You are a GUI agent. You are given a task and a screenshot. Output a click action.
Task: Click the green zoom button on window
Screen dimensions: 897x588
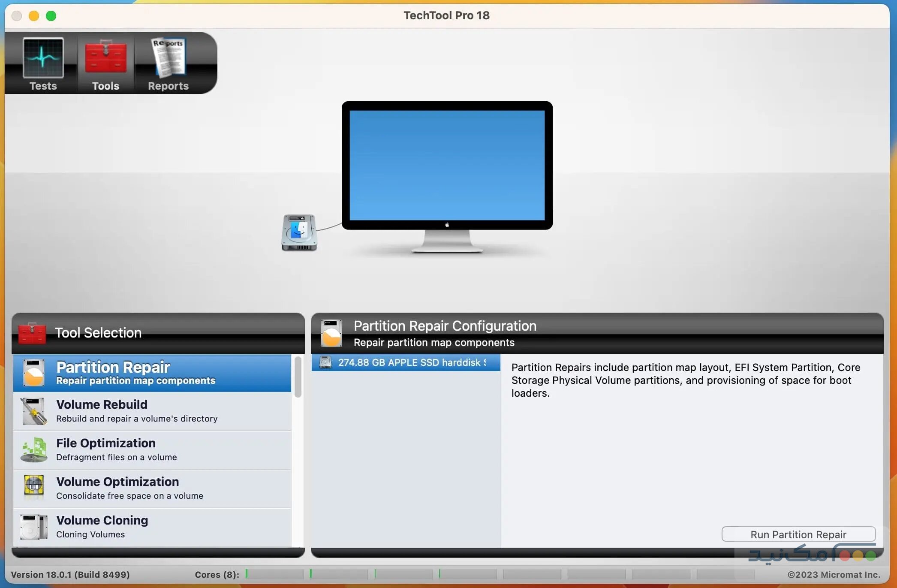click(x=51, y=15)
